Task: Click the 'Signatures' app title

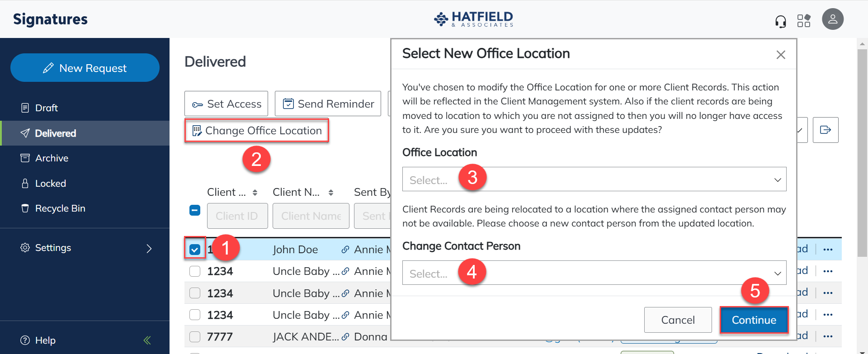Action: pyautogui.click(x=50, y=19)
